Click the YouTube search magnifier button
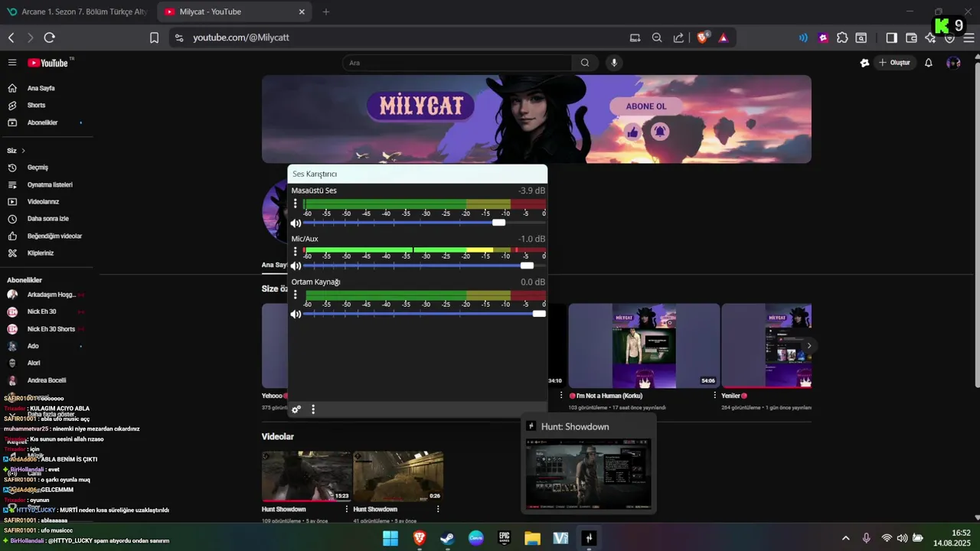The image size is (980, 551). pos(585,63)
